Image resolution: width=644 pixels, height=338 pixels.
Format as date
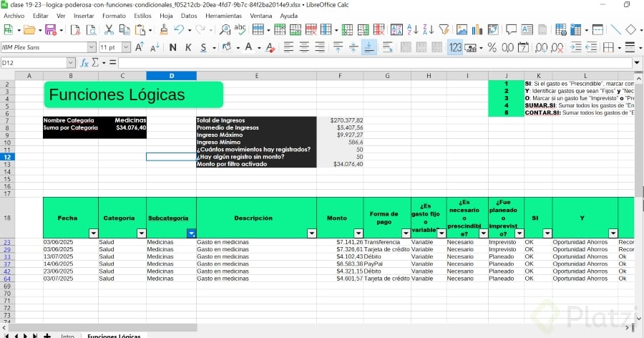click(523, 47)
